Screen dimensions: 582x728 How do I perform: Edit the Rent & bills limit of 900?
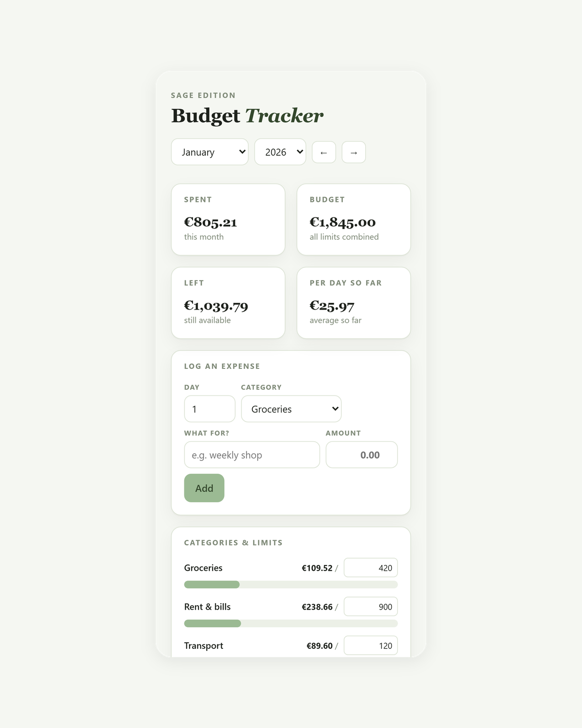click(371, 607)
